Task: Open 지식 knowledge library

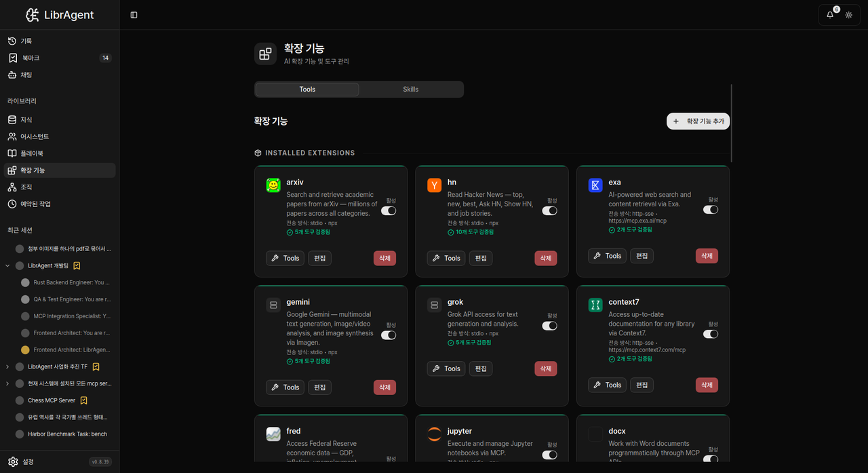Action: [60, 119]
